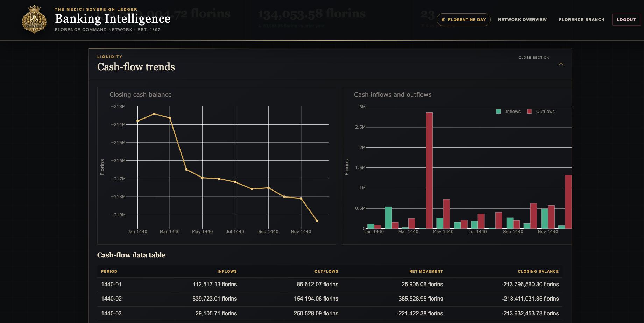Click the 86,612.07 florins outflow value

(x=318, y=285)
